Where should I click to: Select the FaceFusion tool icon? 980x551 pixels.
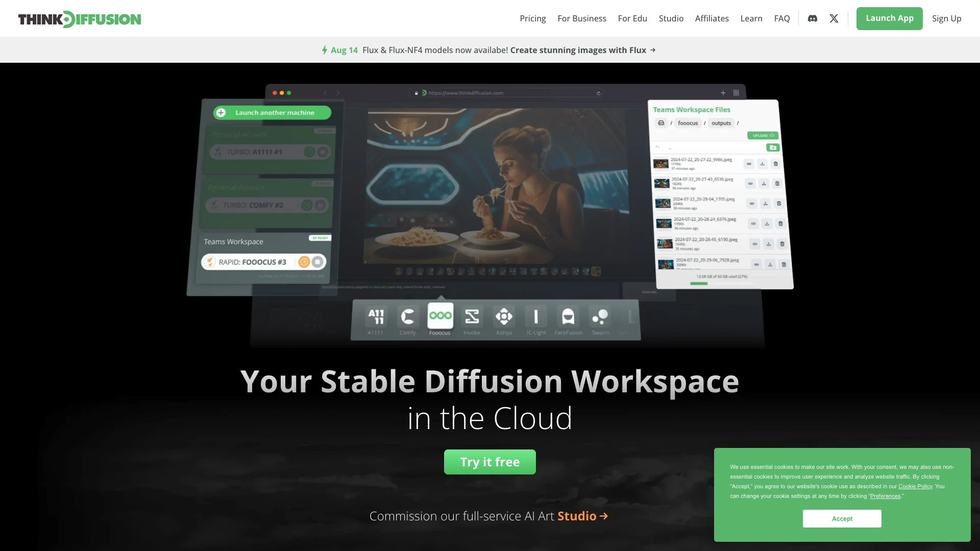(x=568, y=316)
